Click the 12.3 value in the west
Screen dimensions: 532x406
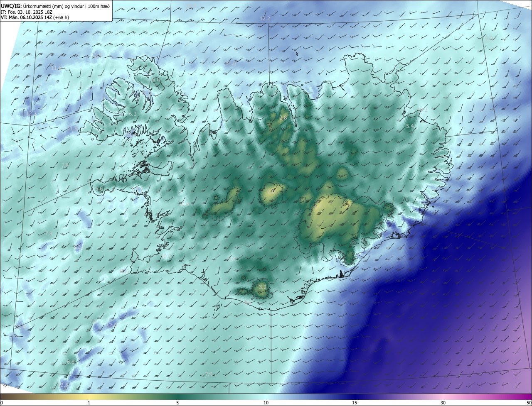(32, 113)
